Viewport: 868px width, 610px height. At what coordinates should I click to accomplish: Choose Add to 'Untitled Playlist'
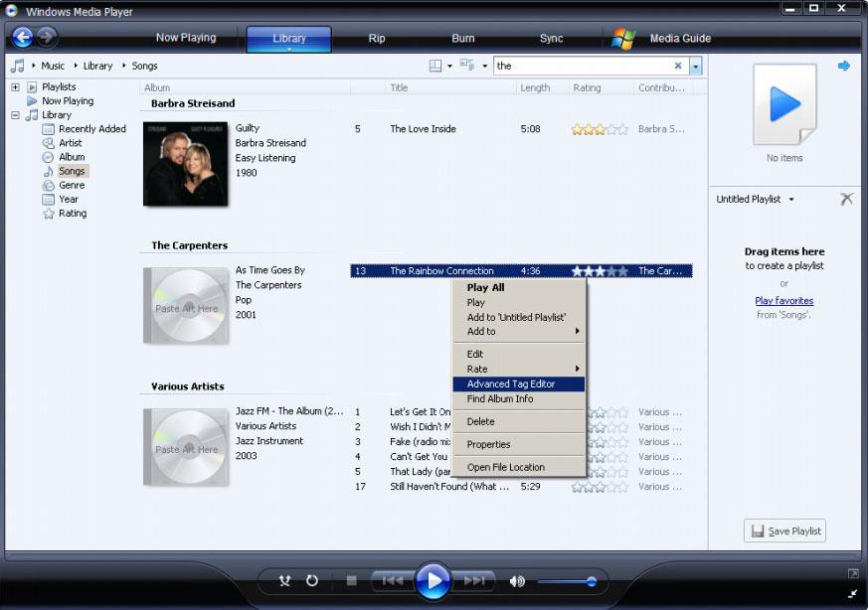(x=518, y=318)
